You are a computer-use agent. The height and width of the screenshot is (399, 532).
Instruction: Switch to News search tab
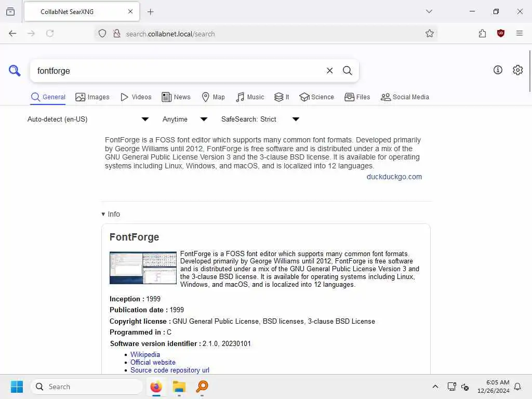(x=176, y=97)
